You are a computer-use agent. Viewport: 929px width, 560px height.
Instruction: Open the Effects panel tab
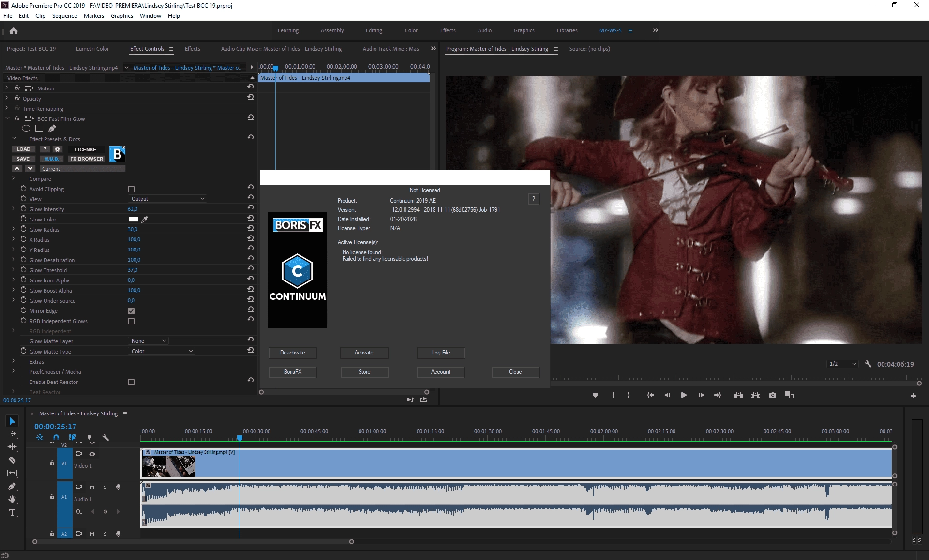tap(192, 49)
